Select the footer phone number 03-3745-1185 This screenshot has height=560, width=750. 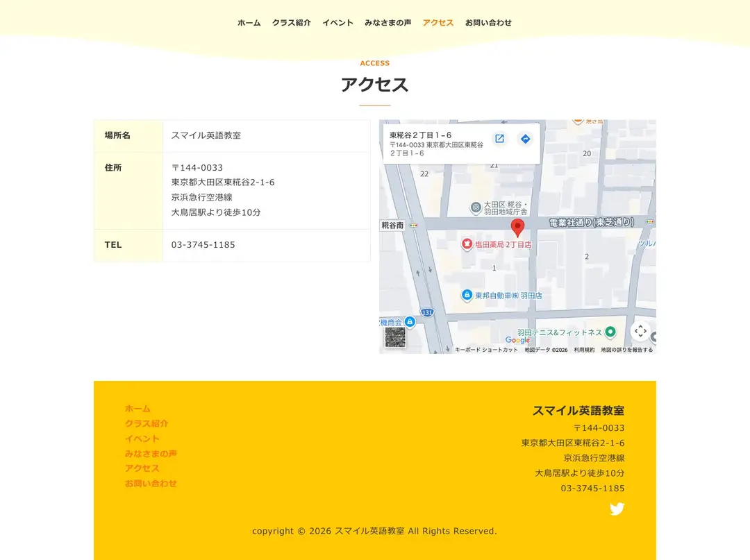[592, 489]
